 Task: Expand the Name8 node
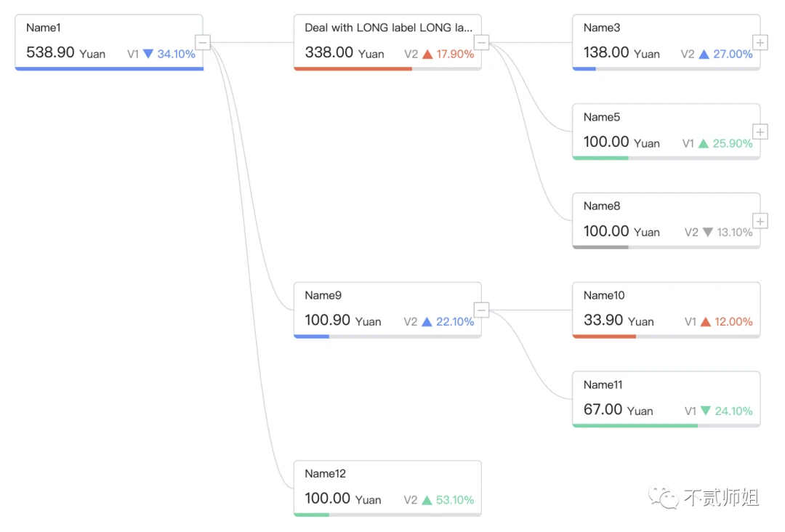760,221
